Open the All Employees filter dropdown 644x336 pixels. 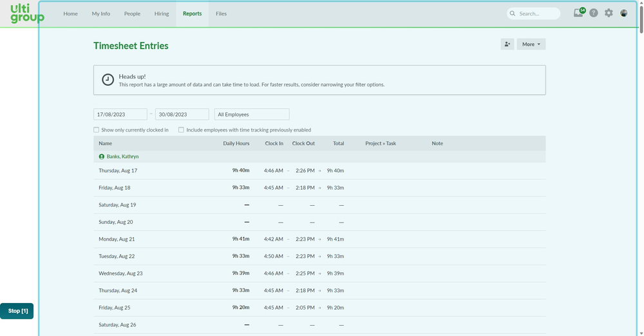(251, 114)
